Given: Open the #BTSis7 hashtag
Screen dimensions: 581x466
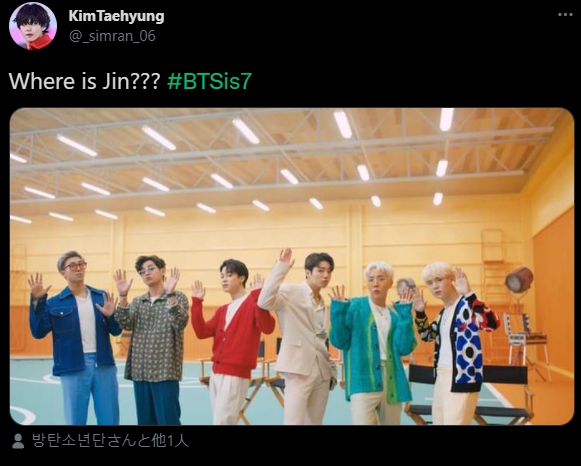Looking at the screenshot, I should (210, 81).
